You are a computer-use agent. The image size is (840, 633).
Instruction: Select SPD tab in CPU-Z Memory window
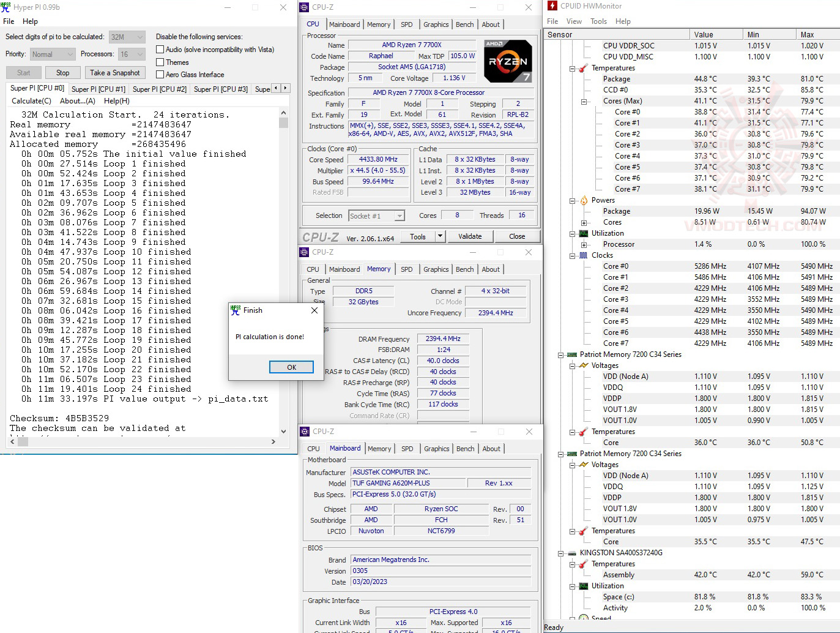[407, 269]
